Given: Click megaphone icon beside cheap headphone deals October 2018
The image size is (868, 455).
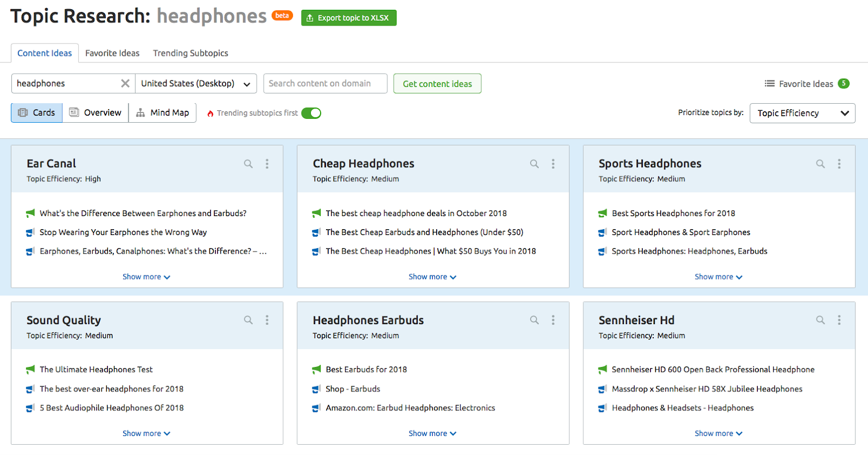Looking at the screenshot, I should [316, 213].
